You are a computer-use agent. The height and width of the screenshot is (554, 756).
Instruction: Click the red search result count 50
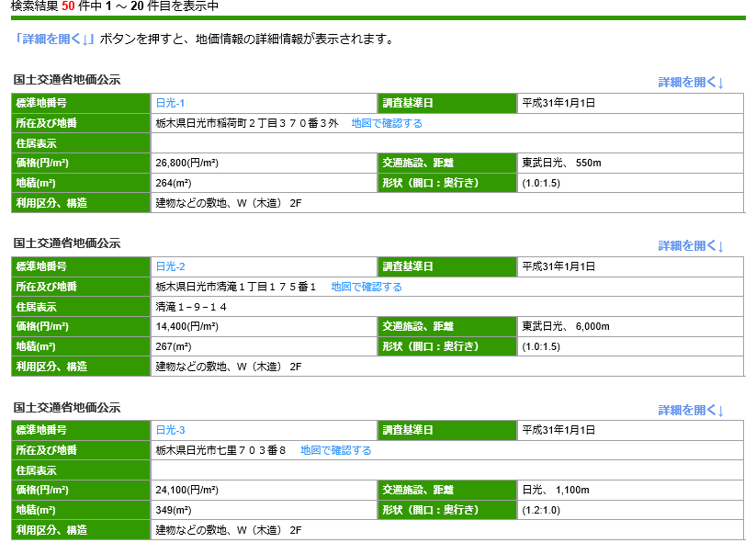[68, 6]
